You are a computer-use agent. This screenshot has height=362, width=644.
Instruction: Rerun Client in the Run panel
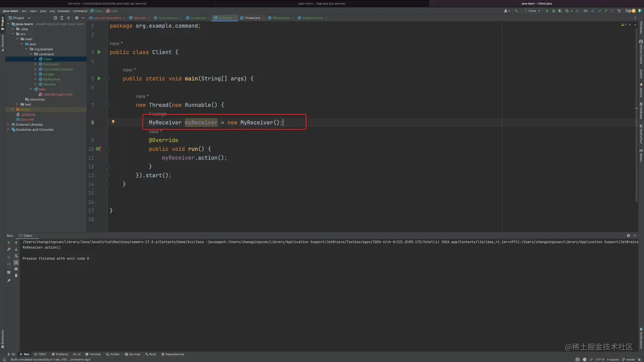click(9, 242)
